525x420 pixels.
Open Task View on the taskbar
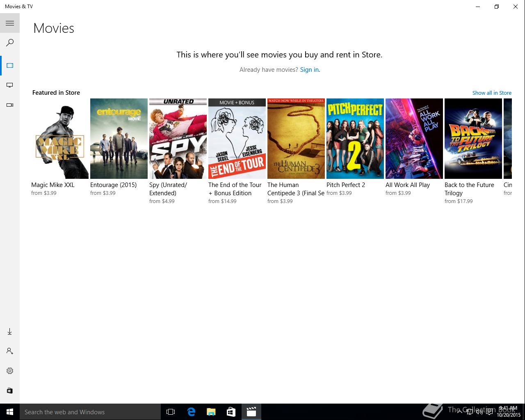point(171,412)
